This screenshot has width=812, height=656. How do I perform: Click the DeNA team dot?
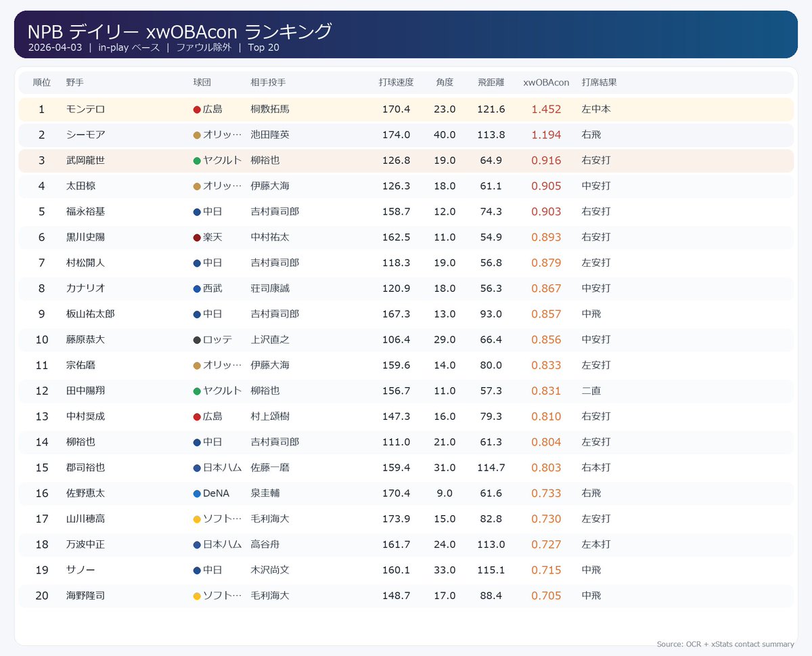[197, 494]
